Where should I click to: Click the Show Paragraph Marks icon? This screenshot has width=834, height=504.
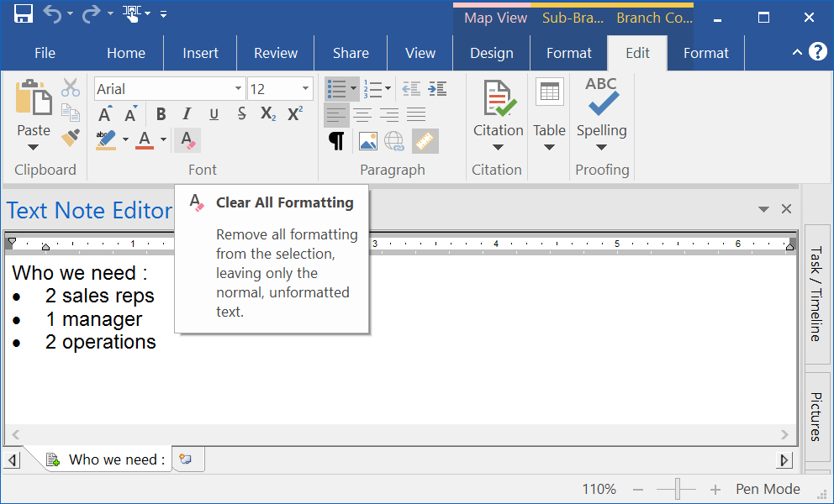tap(335, 139)
